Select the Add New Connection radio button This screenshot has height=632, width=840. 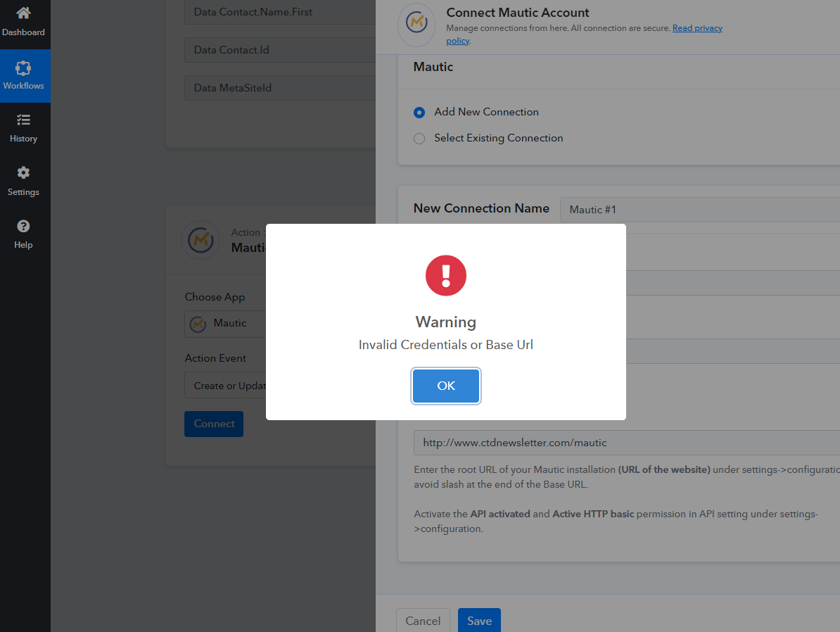[x=419, y=113]
